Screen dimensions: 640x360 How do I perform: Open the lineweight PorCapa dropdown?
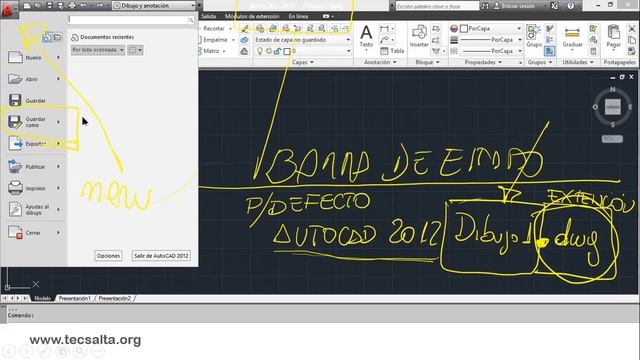pos(490,40)
